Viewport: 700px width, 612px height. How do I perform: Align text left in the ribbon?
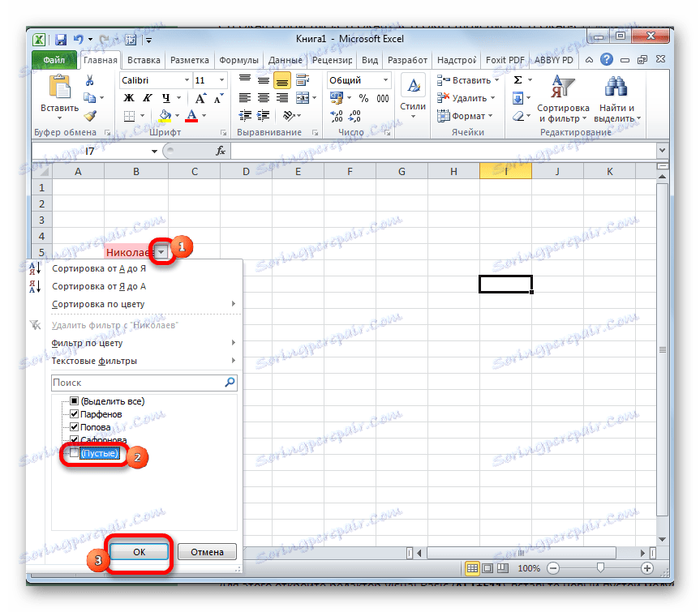coord(244,98)
